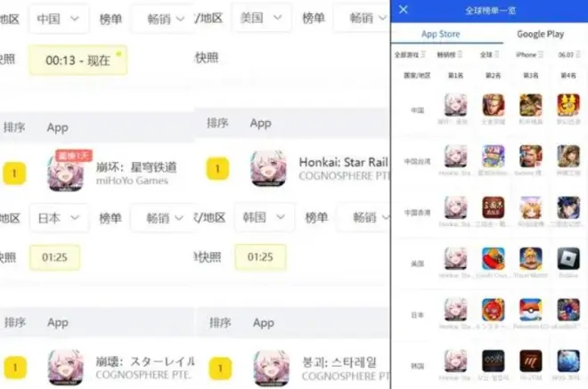
Task: Open the second-ranked game icon in 中国 row
Action: tap(494, 105)
